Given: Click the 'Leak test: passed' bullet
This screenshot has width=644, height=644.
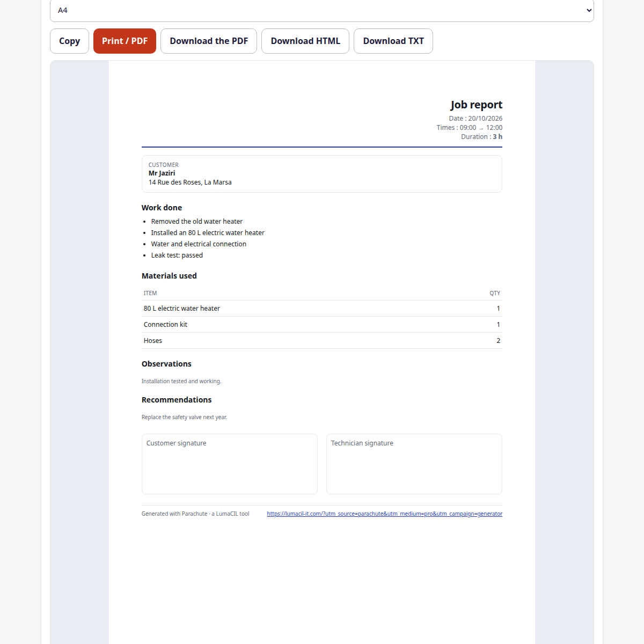Looking at the screenshot, I should (x=177, y=255).
